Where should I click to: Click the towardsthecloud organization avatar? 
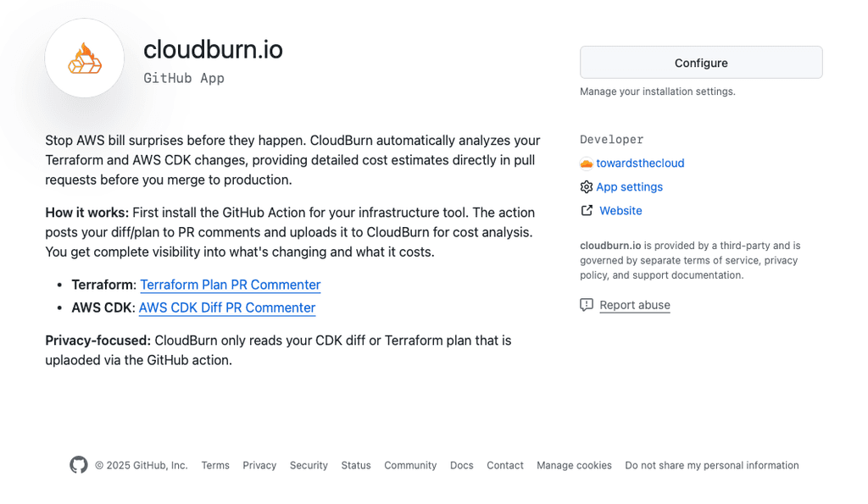coord(586,163)
